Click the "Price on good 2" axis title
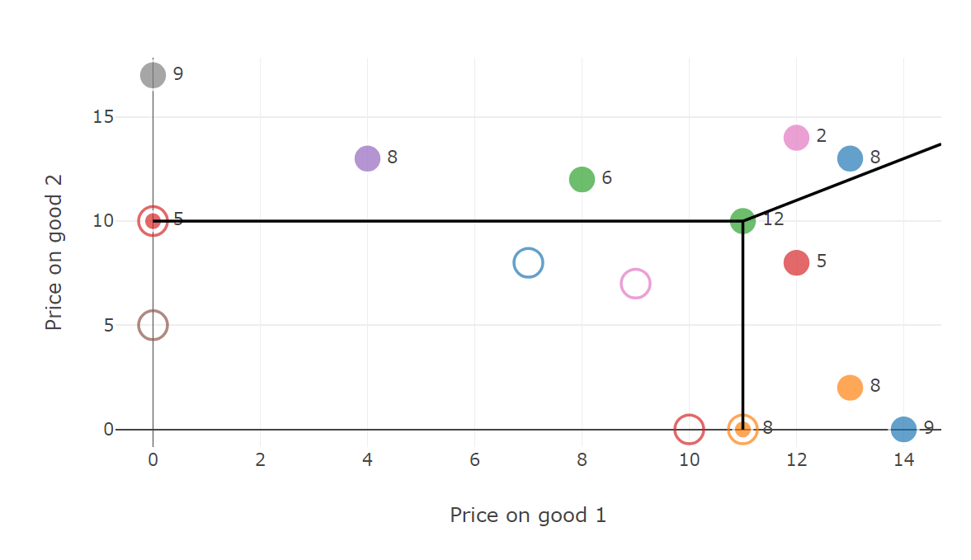971x560 pixels. coord(54,262)
